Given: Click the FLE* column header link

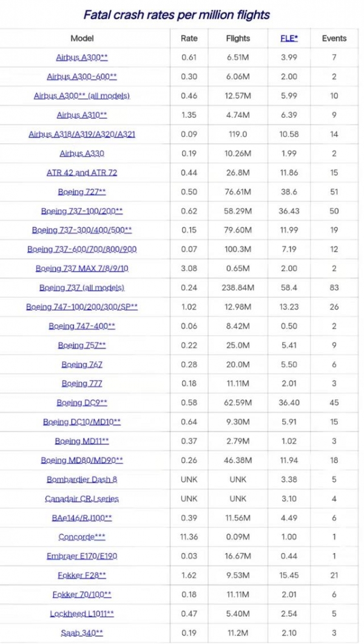Looking at the screenshot, I should tap(289, 38).
